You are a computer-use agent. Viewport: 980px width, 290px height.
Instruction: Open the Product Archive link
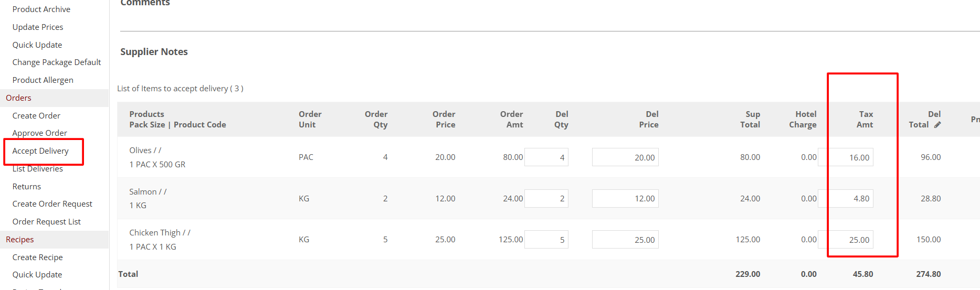pos(41,9)
